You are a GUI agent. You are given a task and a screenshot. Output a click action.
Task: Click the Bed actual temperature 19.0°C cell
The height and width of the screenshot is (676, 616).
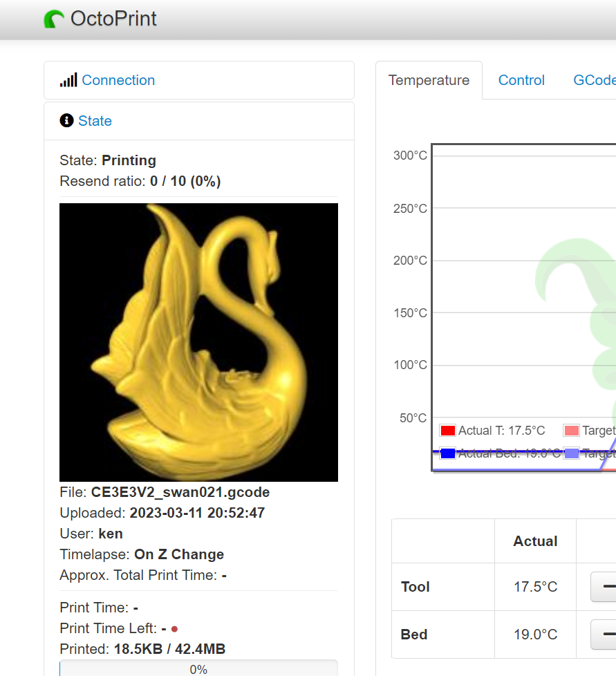click(x=535, y=635)
